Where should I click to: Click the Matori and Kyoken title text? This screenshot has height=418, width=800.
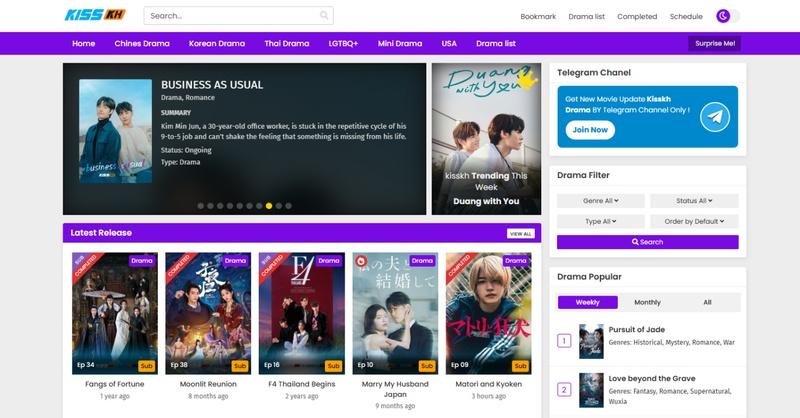[x=489, y=384]
